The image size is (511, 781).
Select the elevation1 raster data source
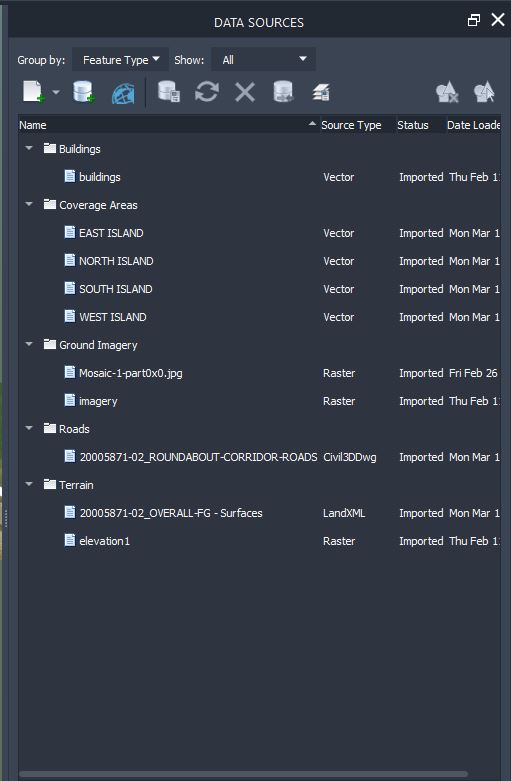click(259, 541)
